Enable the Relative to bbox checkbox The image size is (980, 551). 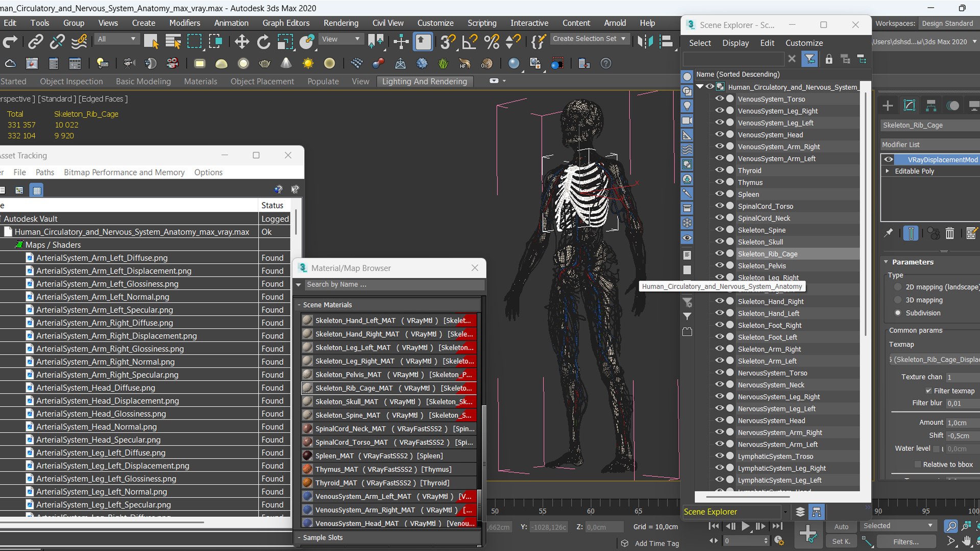918,464
